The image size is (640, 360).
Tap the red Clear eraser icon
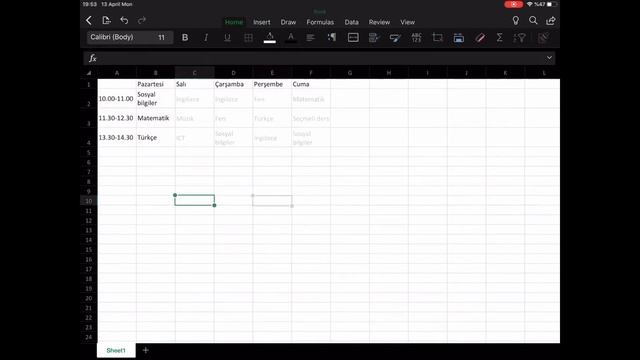click(480, 38)
